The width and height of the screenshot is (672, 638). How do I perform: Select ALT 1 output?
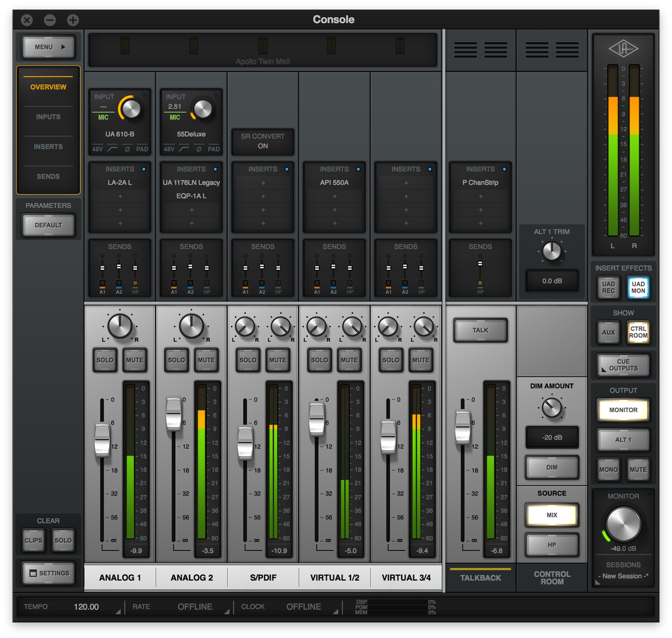pos(623,440)
